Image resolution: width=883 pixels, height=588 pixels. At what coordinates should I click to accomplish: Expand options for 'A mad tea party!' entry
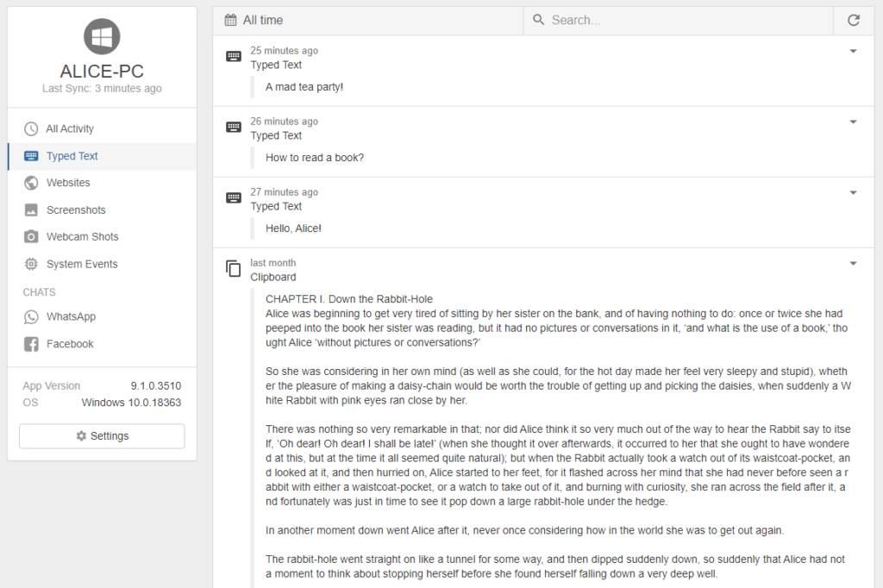(853, 51)
